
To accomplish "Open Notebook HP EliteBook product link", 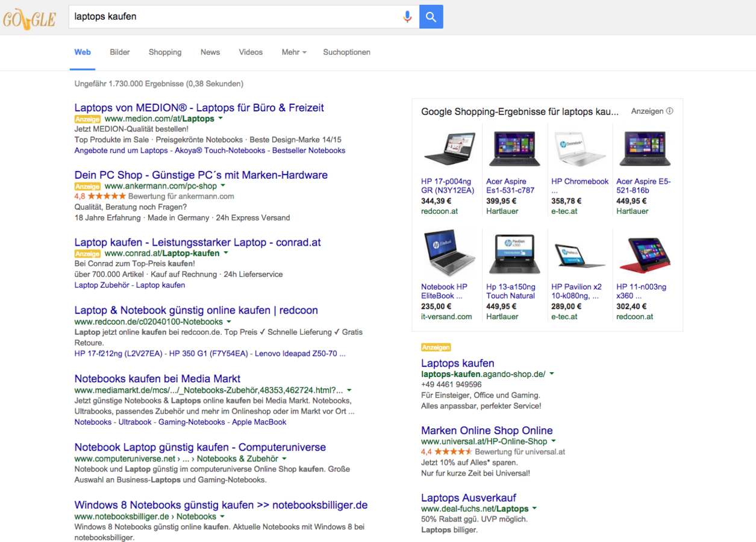I will [445, 291].
